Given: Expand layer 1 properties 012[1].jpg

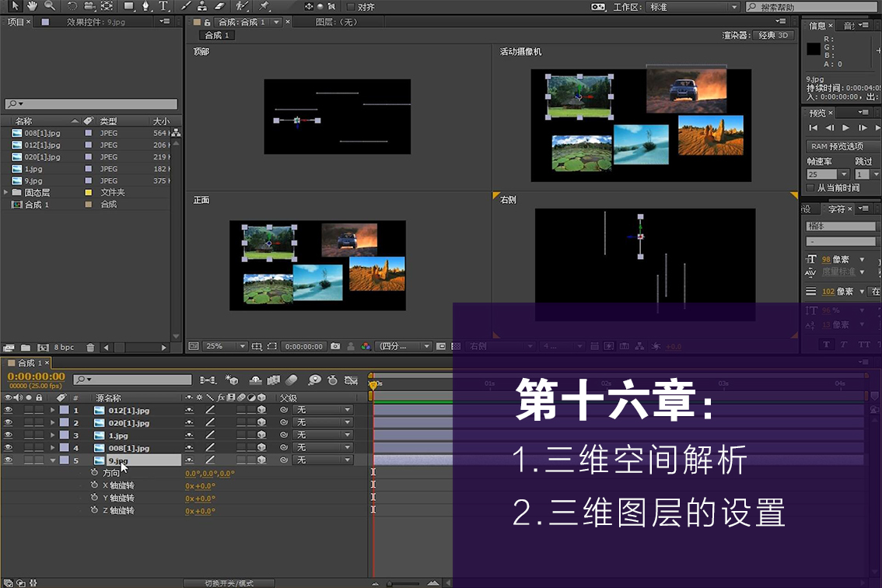Looking at the screenshot, I should pos(52,410).
